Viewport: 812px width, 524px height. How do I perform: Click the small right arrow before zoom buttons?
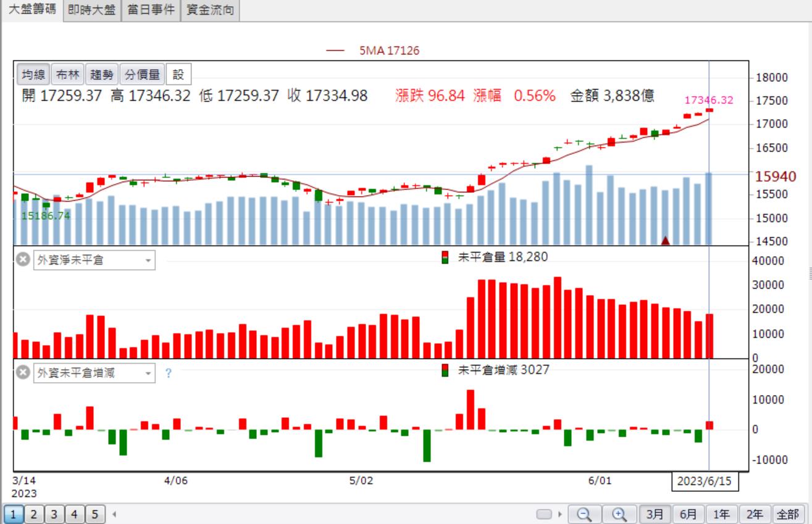click(x=560, y=514)
